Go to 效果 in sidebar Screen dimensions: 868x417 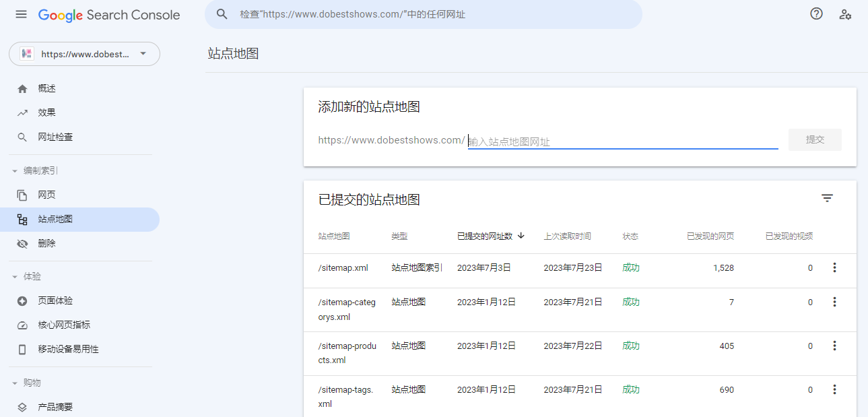click(x=79, y=113)
